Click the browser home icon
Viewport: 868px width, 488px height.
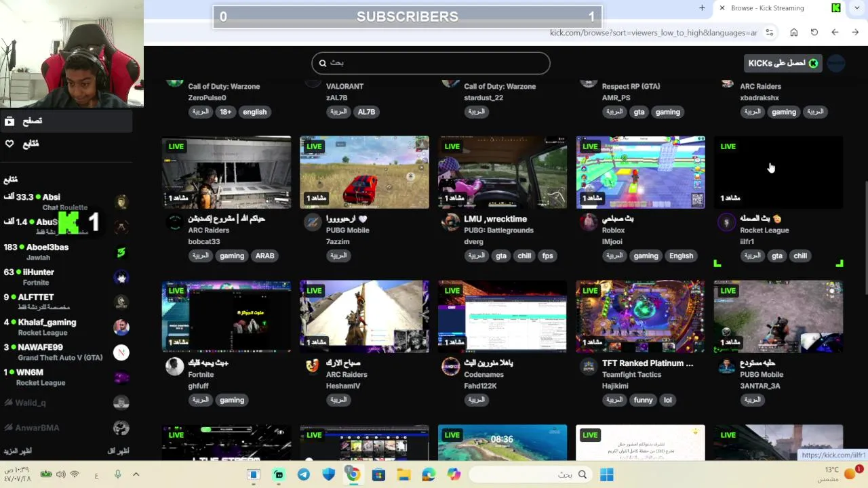click(794, 33)
